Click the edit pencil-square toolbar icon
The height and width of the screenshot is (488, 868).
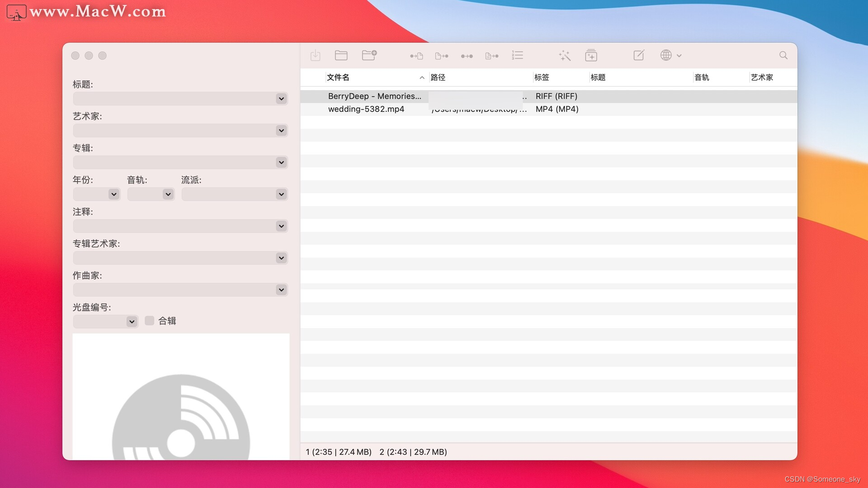pos(639,55)
